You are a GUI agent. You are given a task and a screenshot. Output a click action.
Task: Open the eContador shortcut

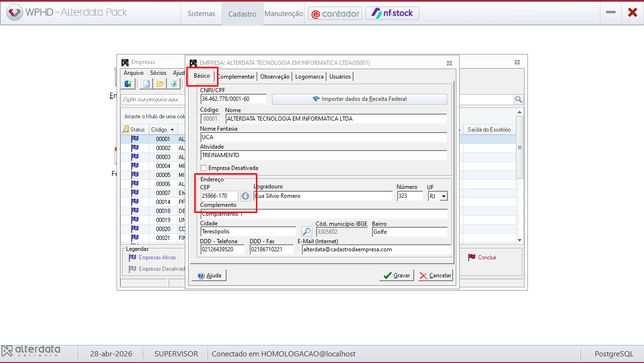pos(335,13)
